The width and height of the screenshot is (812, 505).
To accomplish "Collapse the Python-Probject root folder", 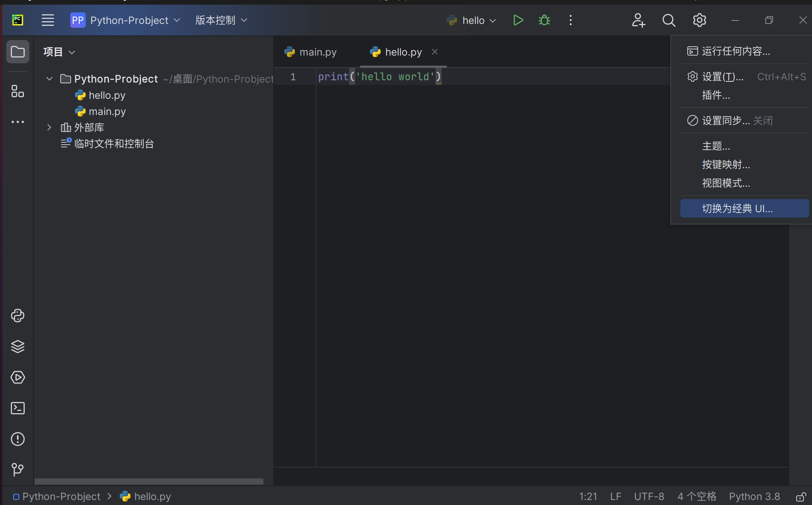I will click(49, 79).
